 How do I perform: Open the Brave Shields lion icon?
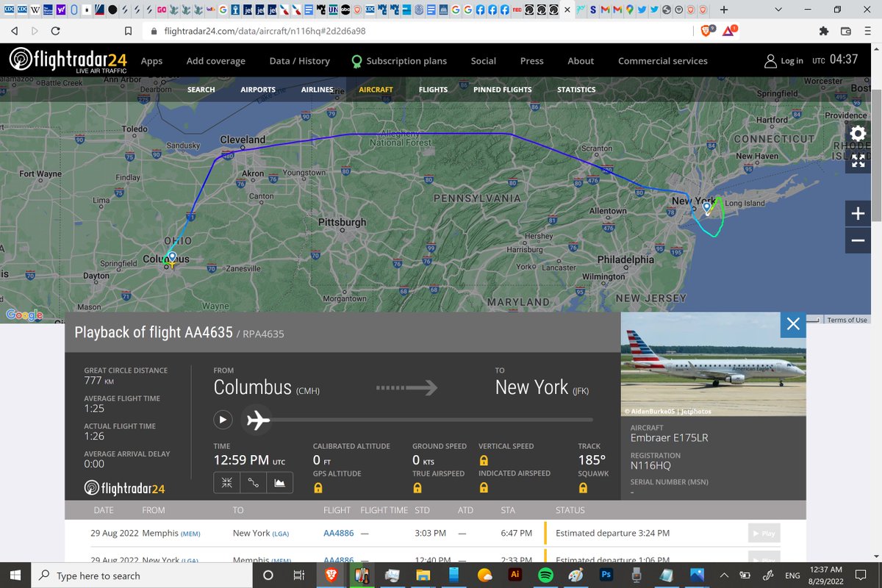pos(706,31)
